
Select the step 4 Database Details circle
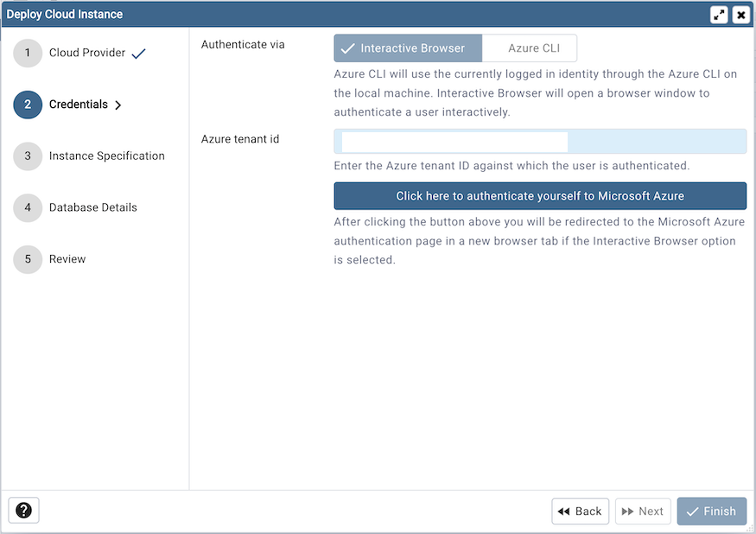point(27,207)
